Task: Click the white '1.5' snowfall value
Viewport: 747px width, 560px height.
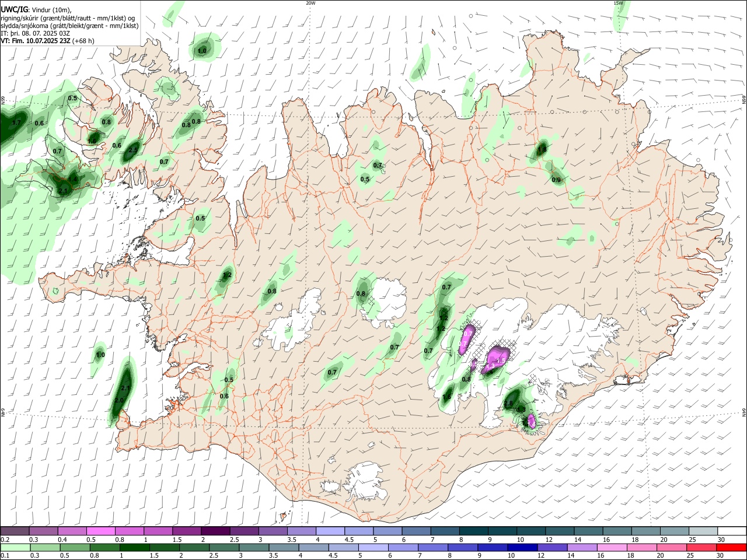Action: pos(500,362)
